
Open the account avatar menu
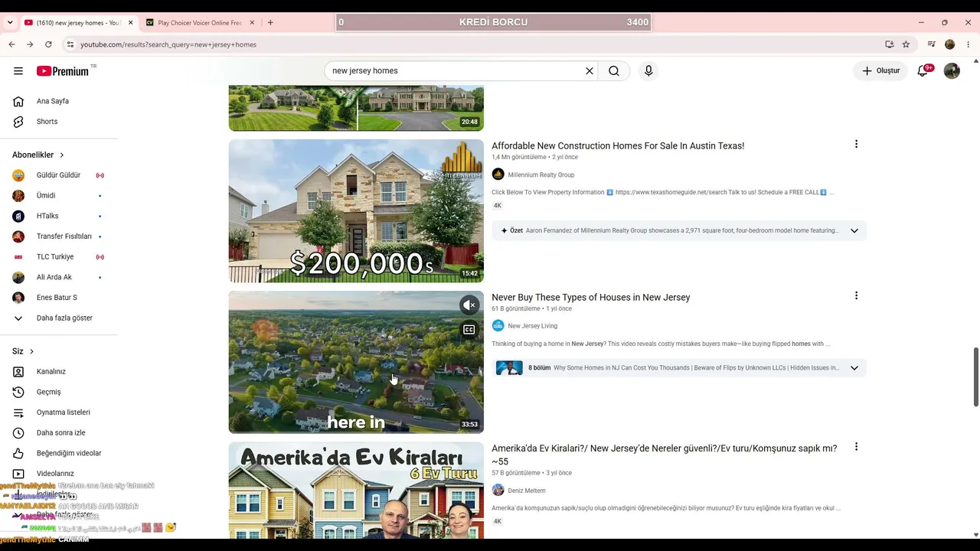tap(952, 71)
